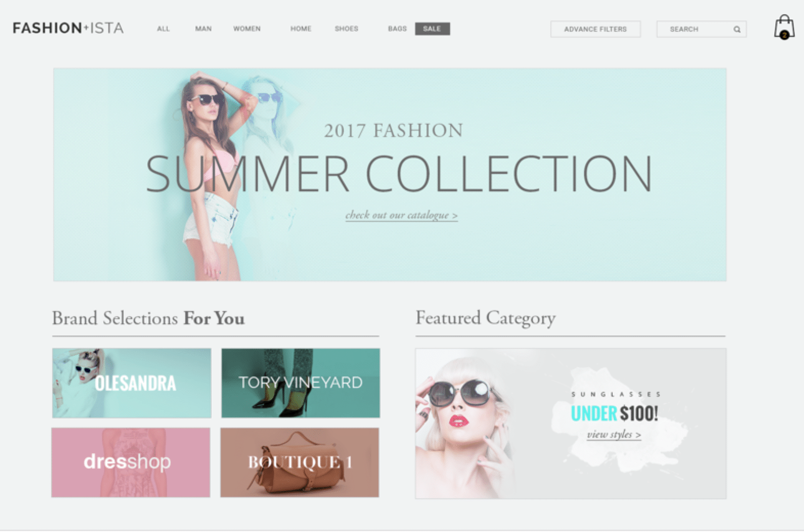Click the 'view styles' sunglasses link
Screen dimensions: 804x532
614,435
